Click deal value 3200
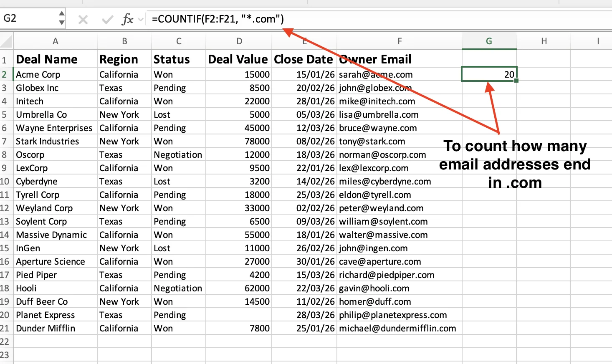Screen dimensions: 612x364 (239, 181)
